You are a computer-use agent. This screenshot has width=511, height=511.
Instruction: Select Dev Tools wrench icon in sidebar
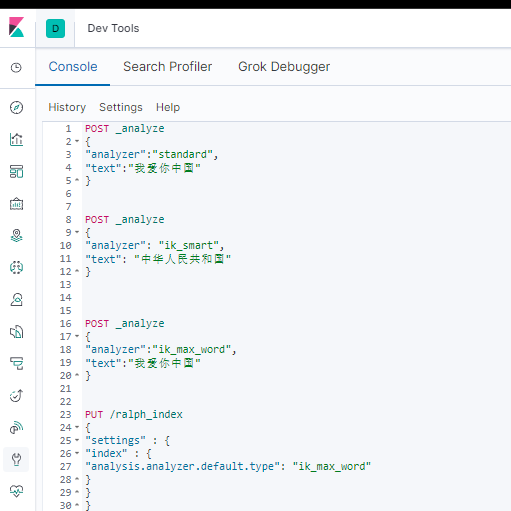click(16, 459)
